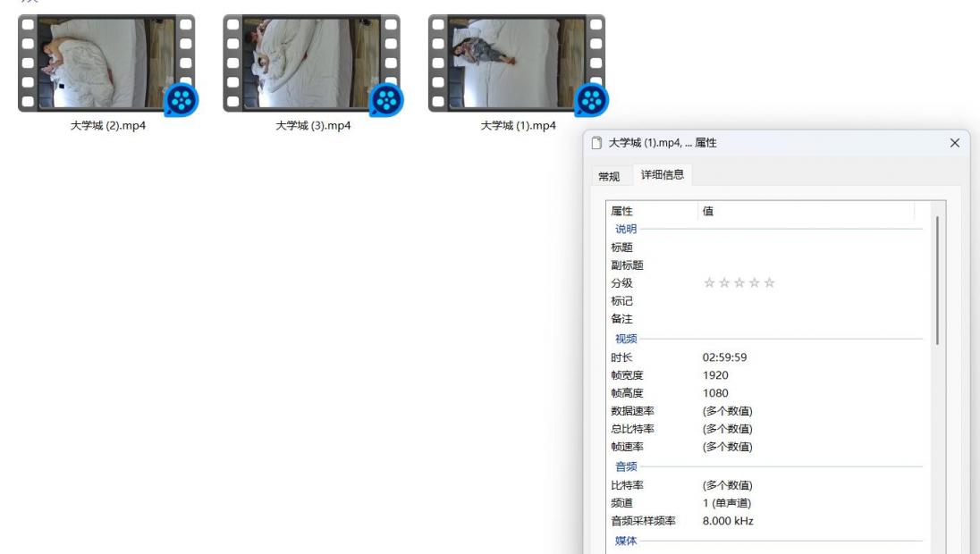Click the channel value 1 (单声道)
The height and width of the screenshot is (554, 980).
[x=727, y=503]
